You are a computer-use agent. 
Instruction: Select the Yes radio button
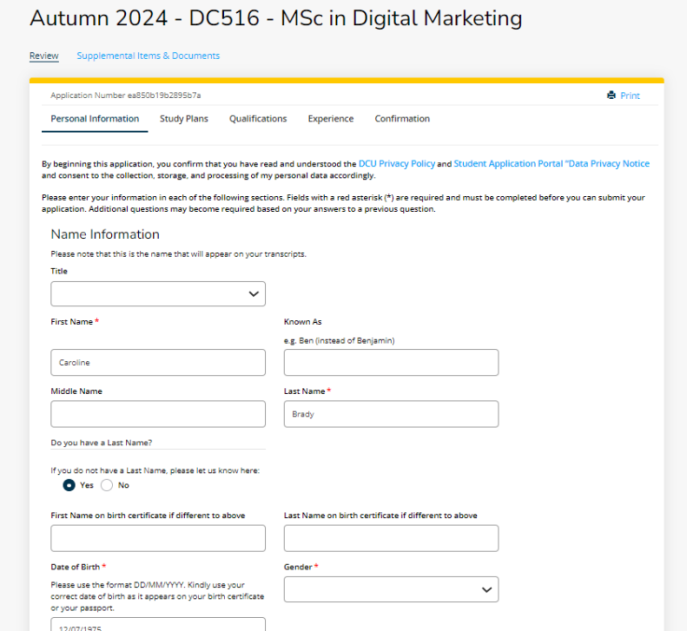tap(69, 485)
